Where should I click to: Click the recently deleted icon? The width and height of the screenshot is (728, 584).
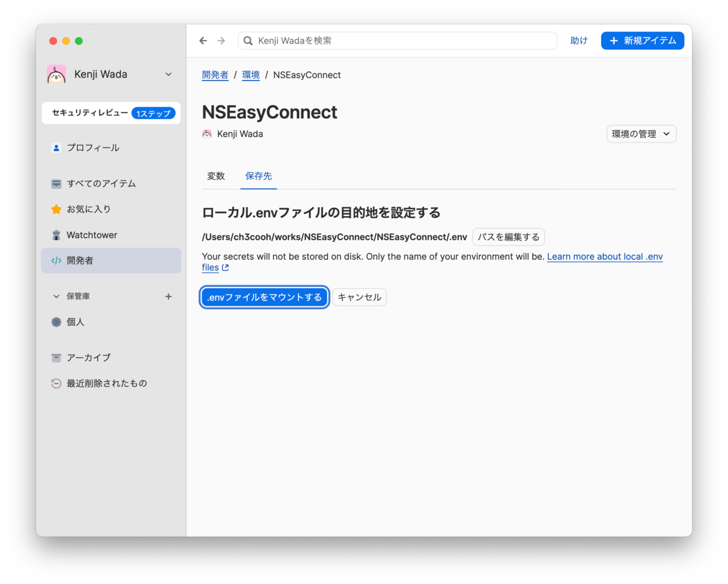coord(56,383)
